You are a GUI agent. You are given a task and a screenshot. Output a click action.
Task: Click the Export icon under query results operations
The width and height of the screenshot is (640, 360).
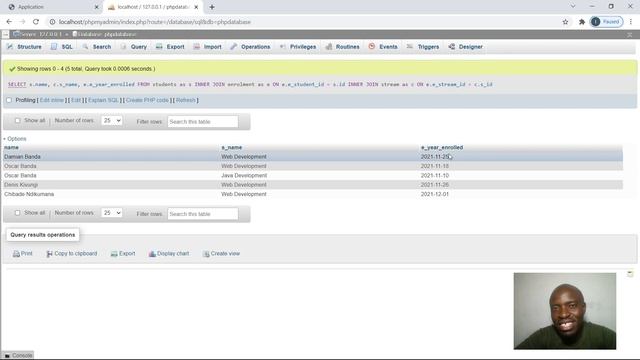click(x=114, y=254)
